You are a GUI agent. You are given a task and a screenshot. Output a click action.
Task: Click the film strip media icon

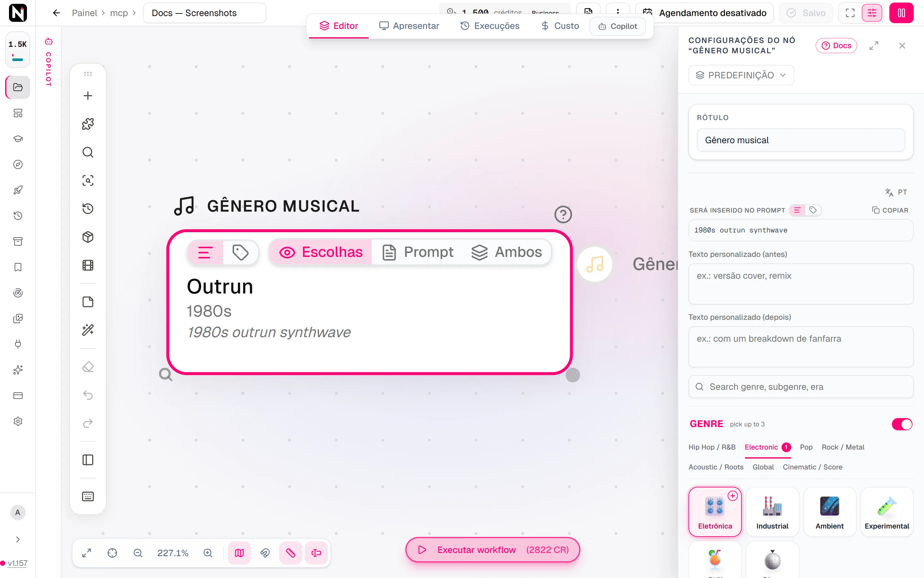click(88, 265)
